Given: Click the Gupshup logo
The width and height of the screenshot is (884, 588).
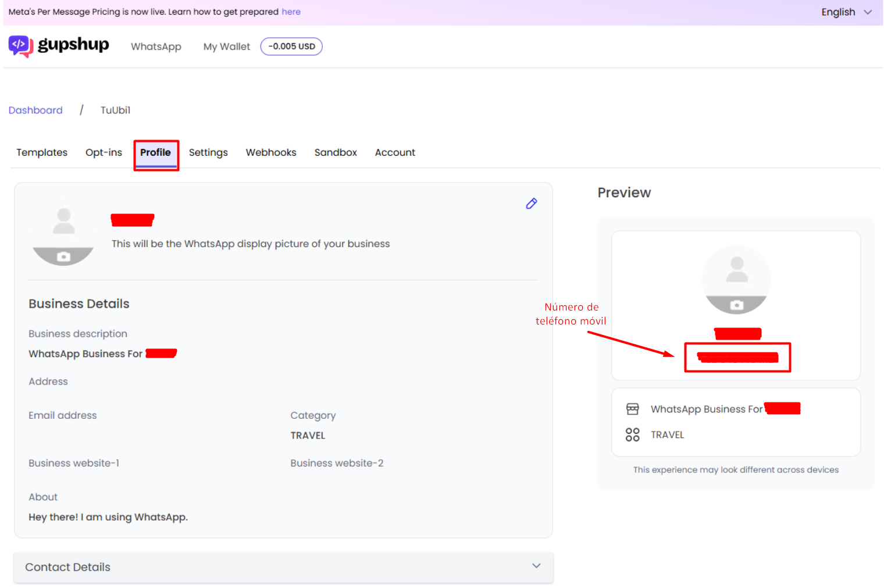Looking at the screenshot, I should coord(59,46).
